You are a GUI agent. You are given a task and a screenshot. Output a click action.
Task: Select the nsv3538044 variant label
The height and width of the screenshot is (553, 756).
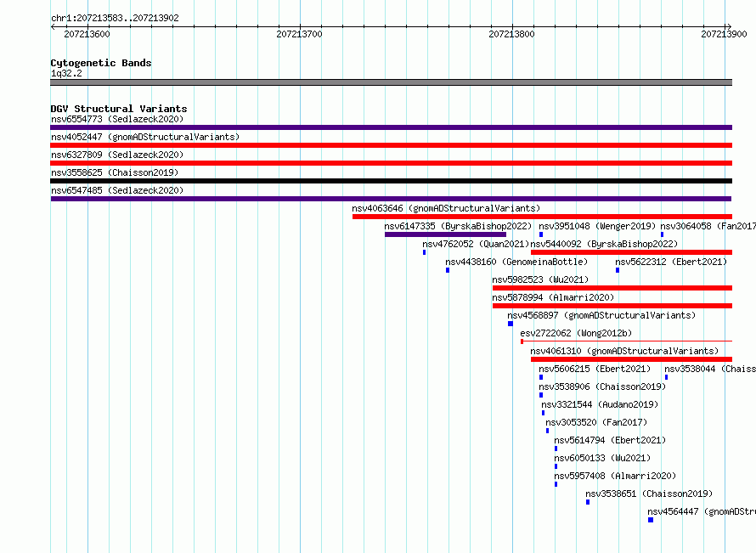tap(710, 369)
